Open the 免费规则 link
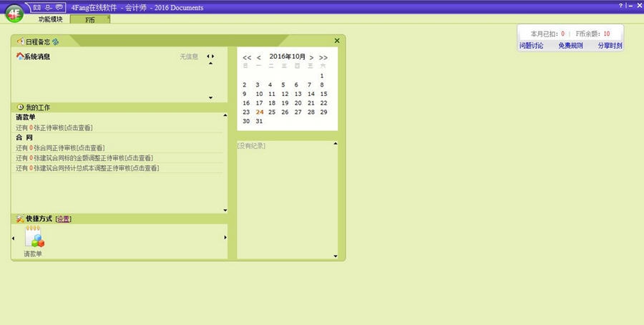 pos(570,45)
